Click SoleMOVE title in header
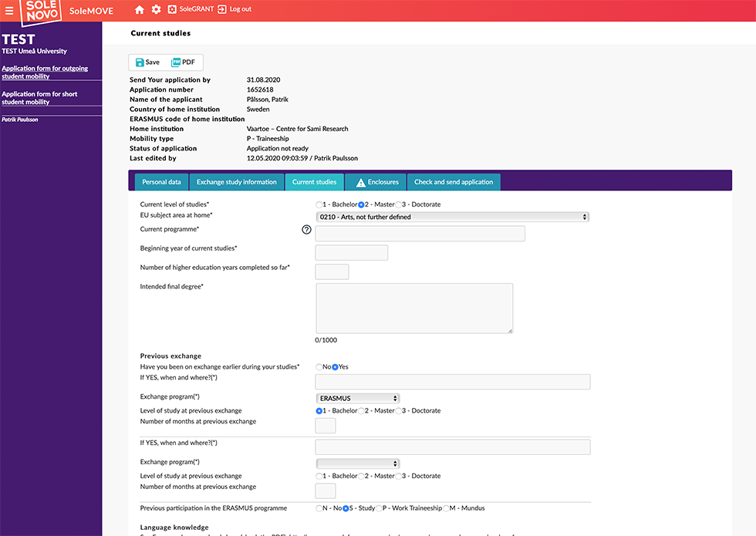Screen dimensions: 756x536 pyautogui.click(x=91, y=11)
